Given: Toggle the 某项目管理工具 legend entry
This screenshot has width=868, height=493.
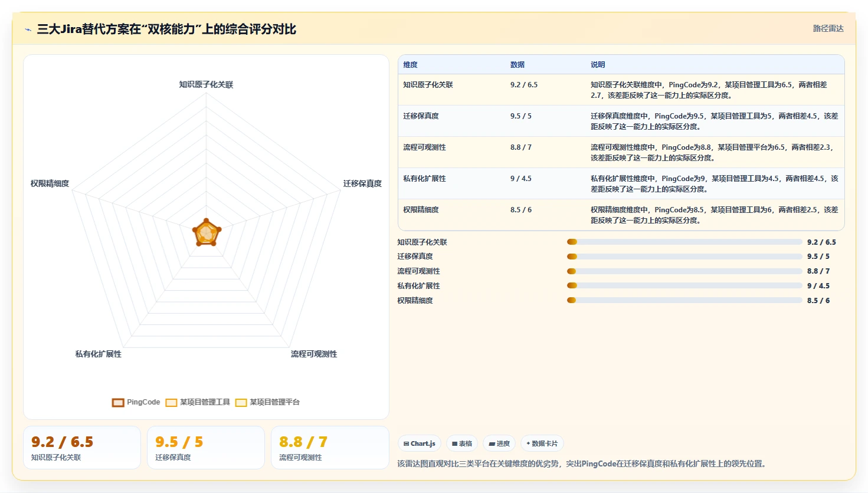Looking at the screenshot, I should pos(198,402).
